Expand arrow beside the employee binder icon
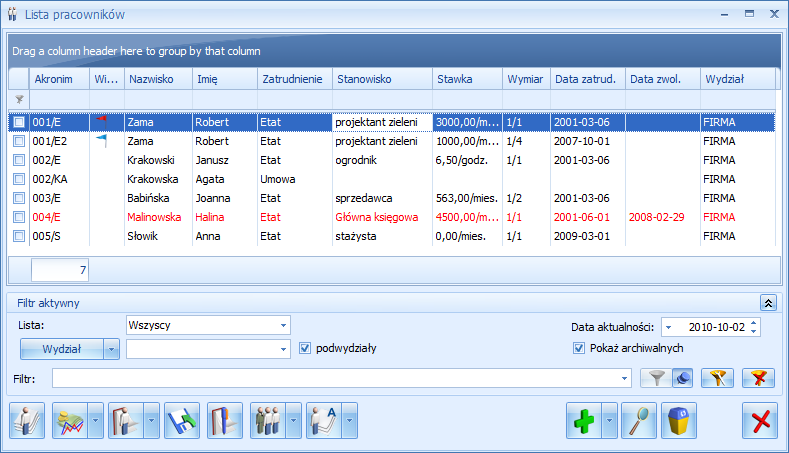789x453 pixels. click(151, 420)
